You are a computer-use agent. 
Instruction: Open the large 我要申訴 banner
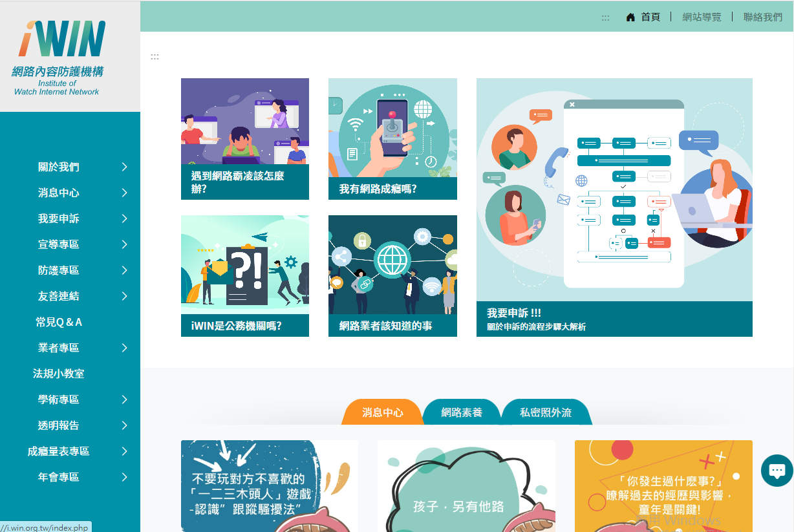(x=614, y=207)
